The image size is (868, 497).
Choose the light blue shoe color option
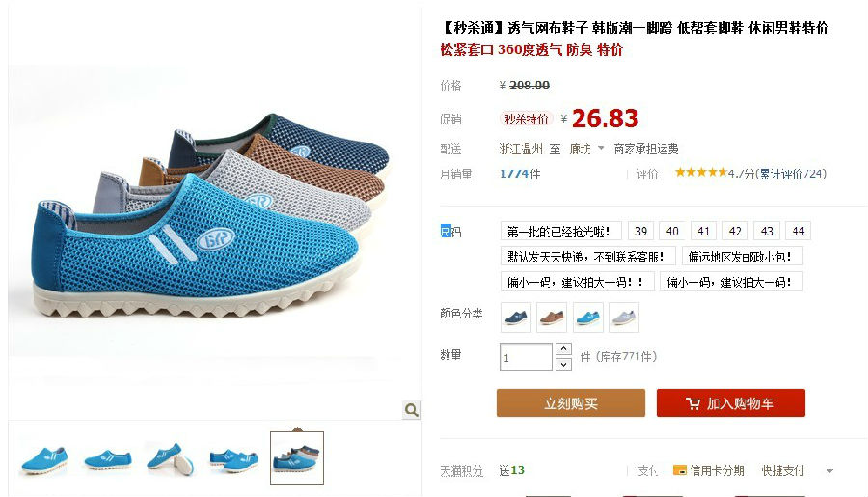[588, 318]
